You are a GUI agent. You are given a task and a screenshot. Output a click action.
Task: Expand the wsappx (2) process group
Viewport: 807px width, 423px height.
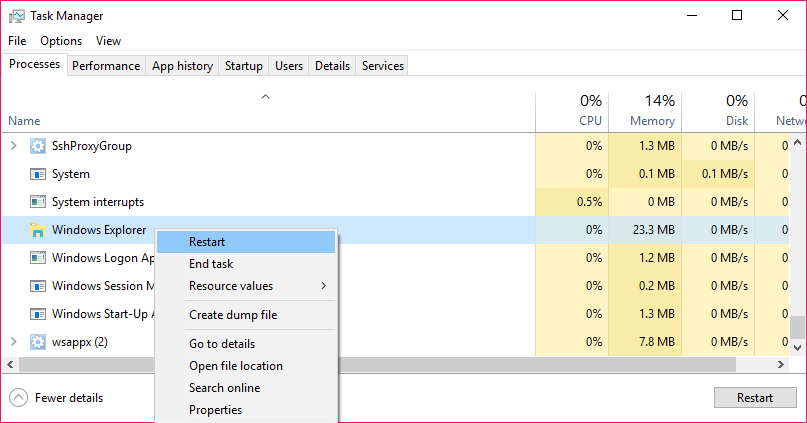tap(13, 342)
